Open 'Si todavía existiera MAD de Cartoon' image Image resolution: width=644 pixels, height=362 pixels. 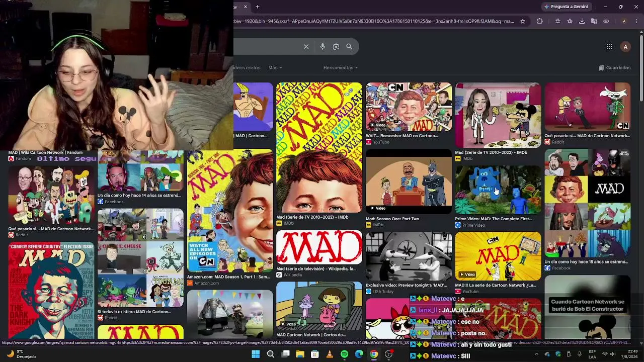140,257
